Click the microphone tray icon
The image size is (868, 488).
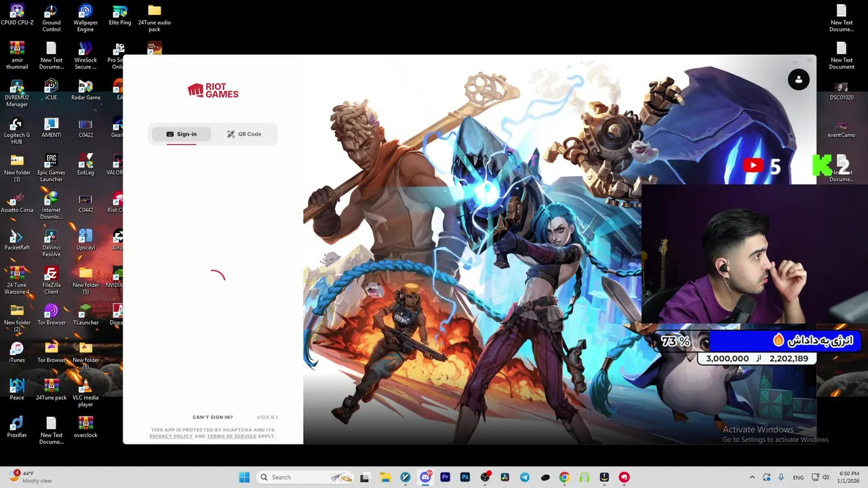coord(781,477)
